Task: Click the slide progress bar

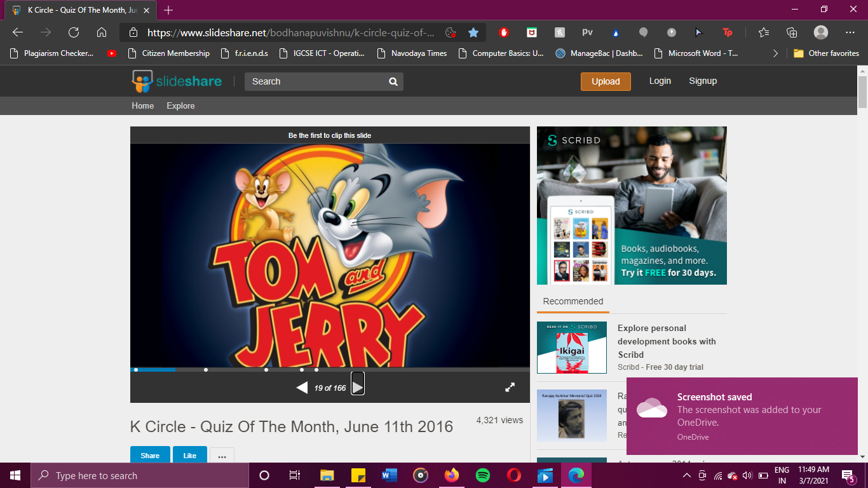Action: tap(330, 369)
